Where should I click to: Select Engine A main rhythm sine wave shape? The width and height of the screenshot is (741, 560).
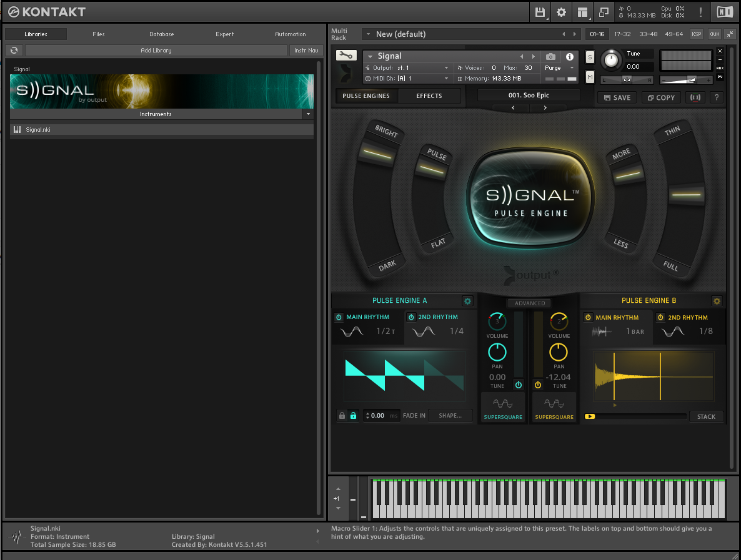click(x=352, y=332)
